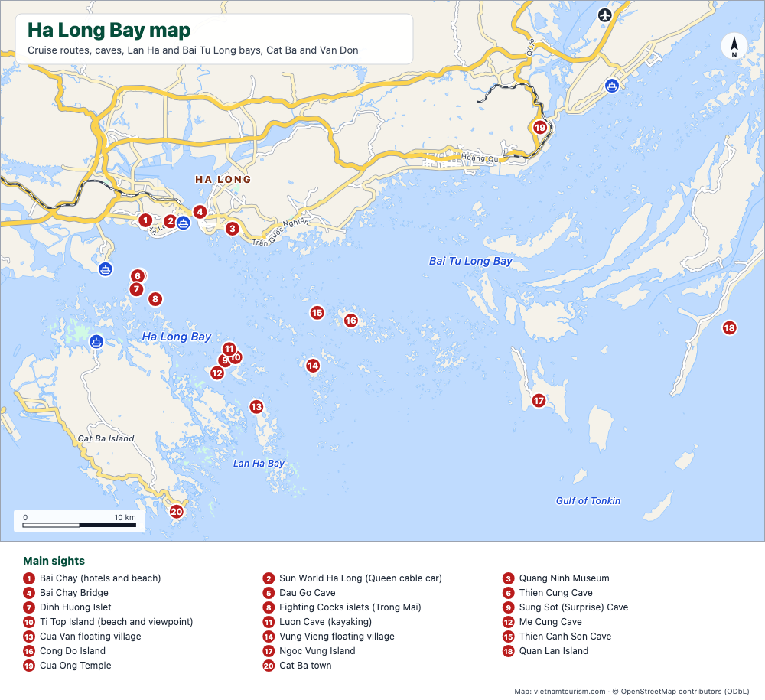Click the ferry icon northeast of marker 19

[x=612, y=86]
